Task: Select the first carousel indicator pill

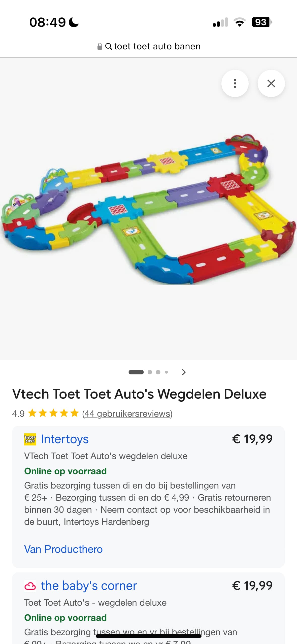Action: coord(136,372)
